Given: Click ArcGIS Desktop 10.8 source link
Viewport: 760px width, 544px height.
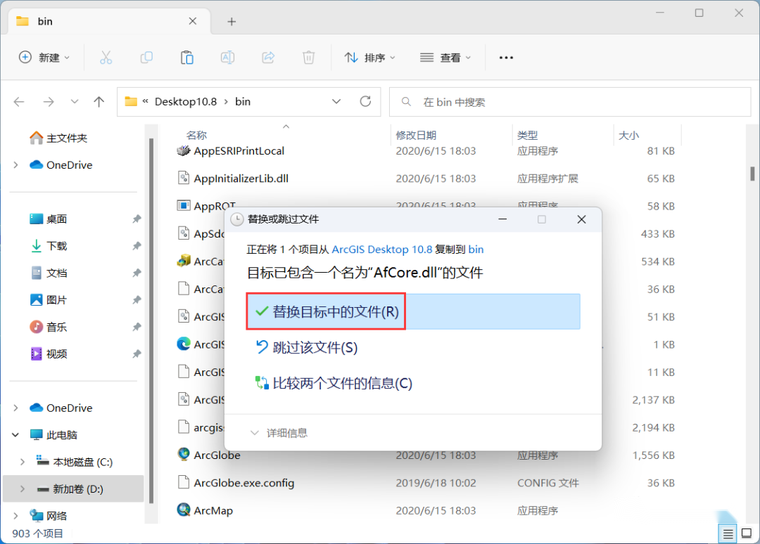Looking at the screenshot, I should pyautogui.click(x=382, y=250).
